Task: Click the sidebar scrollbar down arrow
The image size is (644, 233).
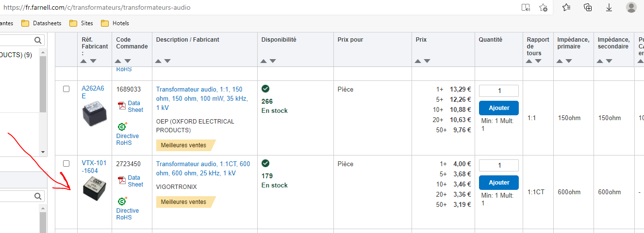Action: 43,152
